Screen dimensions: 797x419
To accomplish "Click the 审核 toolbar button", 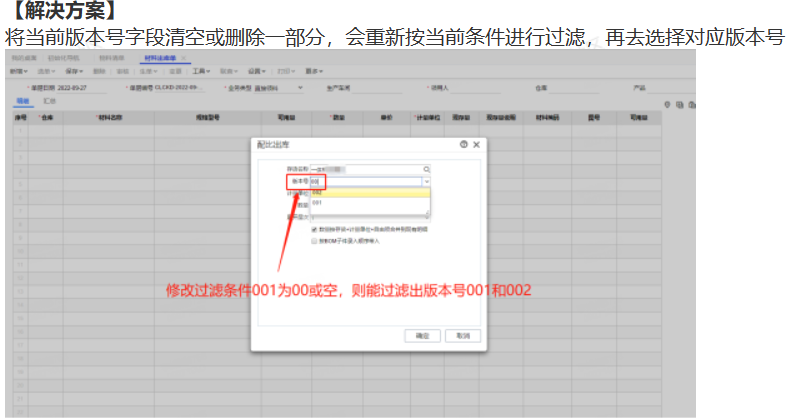I will (x=122, y=71).
